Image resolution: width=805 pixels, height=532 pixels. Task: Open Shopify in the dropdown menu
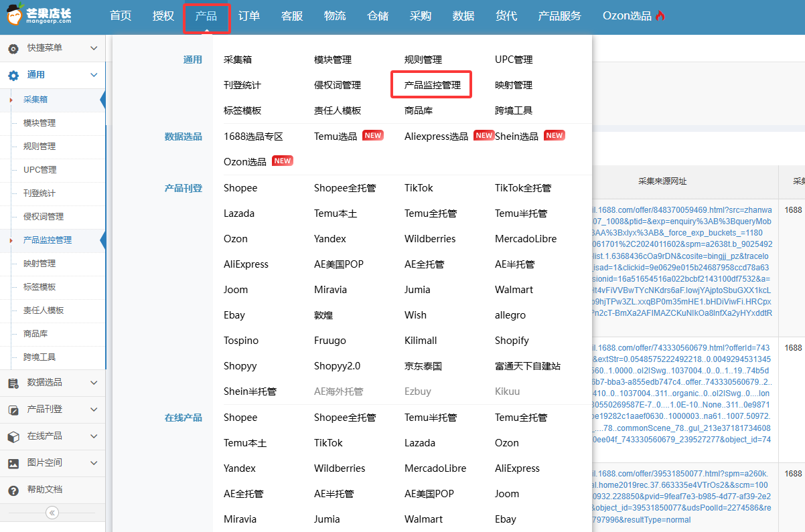pos(512,341)
